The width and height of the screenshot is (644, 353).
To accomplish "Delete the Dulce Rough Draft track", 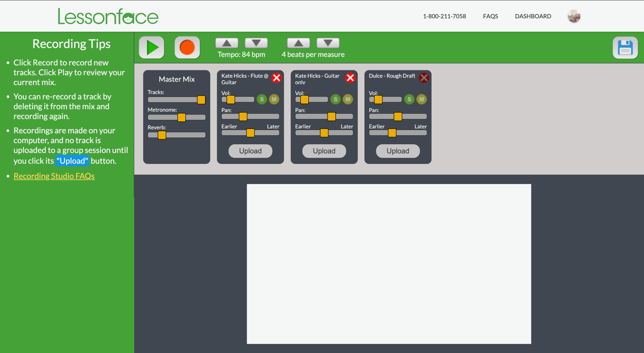I will [424, 78].
